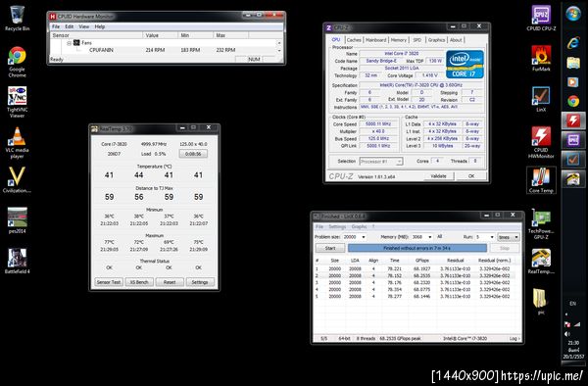Click the EN language indicator in the tray

[x=572, y=304]
